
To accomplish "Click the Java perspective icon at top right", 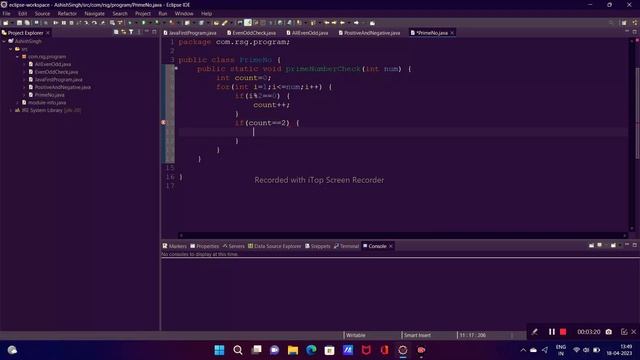I will click(635, 23).
